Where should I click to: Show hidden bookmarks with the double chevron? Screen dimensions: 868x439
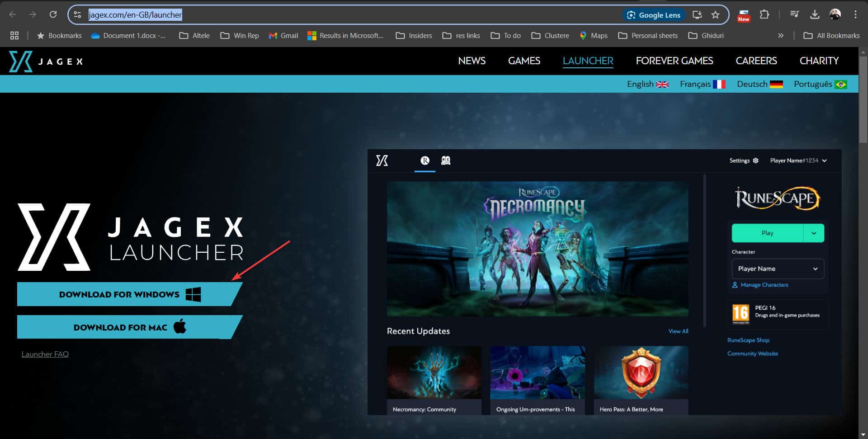tap(781, 35)
